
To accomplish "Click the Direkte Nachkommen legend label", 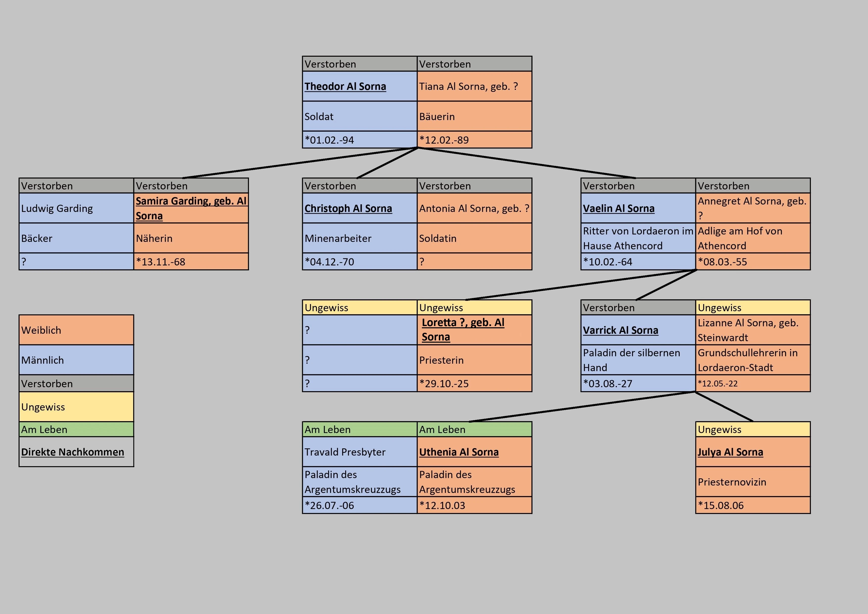I will (x=72, y=452).
